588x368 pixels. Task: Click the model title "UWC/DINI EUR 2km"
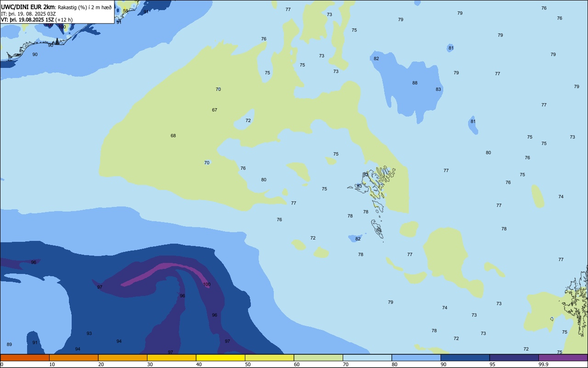coord(28,7)
